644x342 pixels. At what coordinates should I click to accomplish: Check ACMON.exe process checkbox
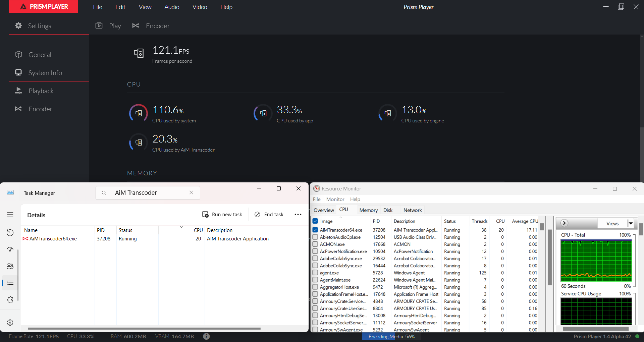pyautogui.click(x=315, y=244)
